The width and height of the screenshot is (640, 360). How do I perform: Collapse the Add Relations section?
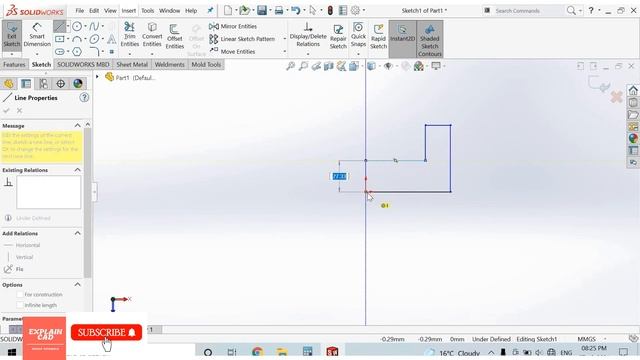tap(78, 233)
